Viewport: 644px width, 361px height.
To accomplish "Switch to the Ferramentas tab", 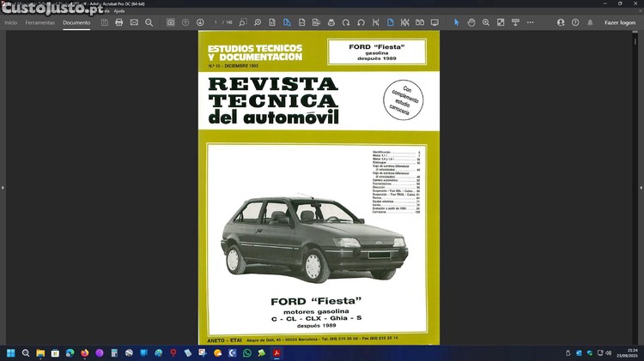I will [x=39, y=22].
